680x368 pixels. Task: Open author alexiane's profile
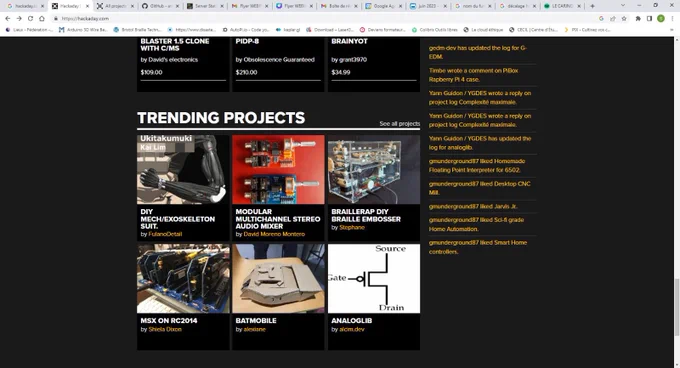[x=255, y=329]
